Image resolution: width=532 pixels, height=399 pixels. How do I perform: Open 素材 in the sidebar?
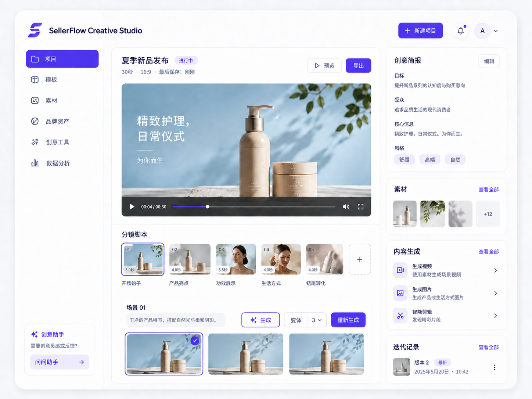click(x=62, y=101)
